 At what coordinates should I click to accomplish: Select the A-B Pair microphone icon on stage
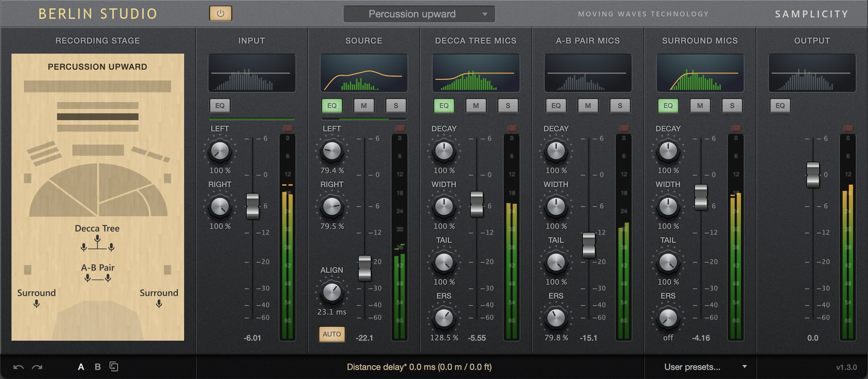(98, 278)
